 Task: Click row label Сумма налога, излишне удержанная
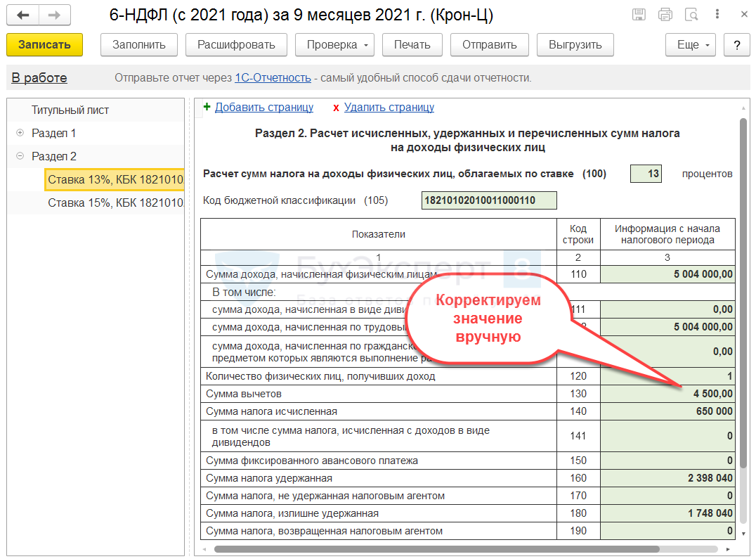292,513
